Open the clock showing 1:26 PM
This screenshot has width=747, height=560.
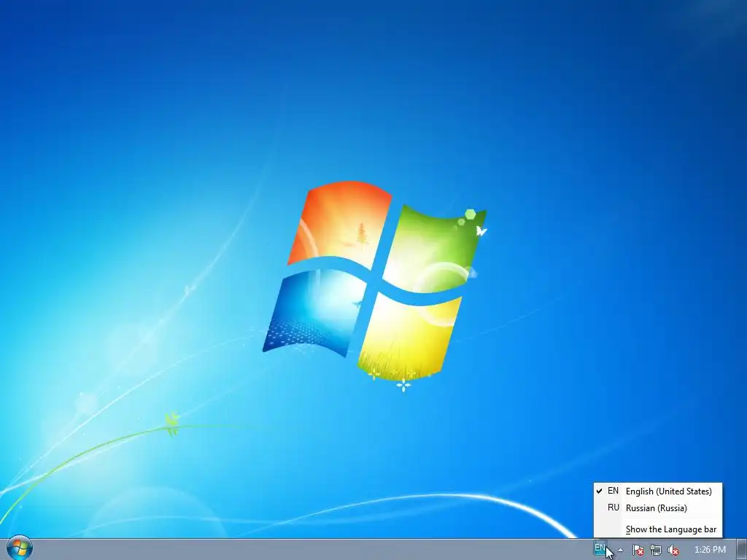point(710,550)
